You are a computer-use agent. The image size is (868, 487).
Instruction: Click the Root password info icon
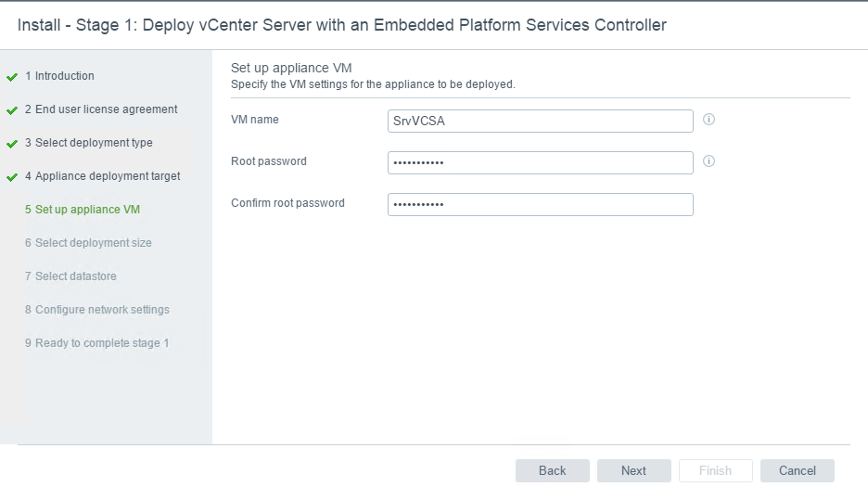point(708,160)
